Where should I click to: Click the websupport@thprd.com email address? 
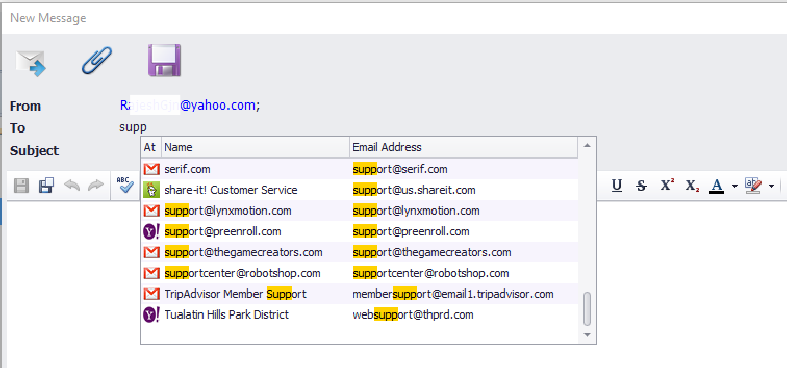(413, 315)
